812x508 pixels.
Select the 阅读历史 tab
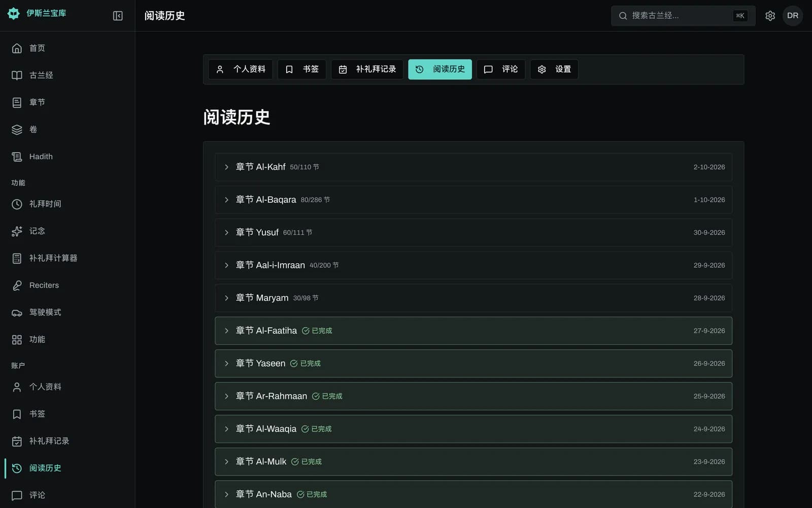[440, 69]
